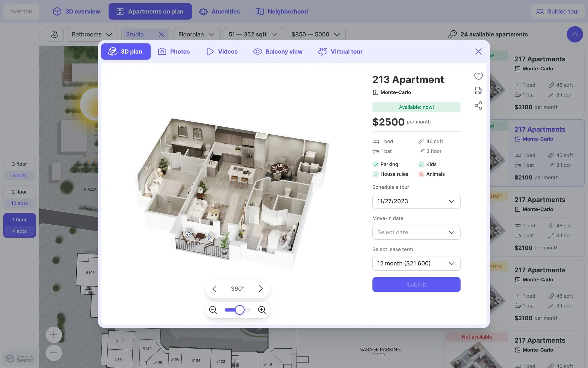Click the Parking amenity check item
This screenshot has height=368, width=588.
click(385, 164)
